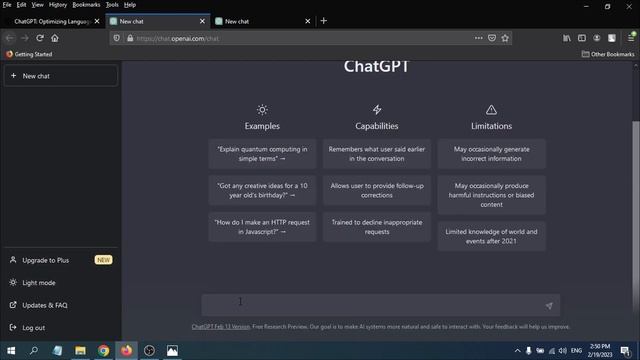Open the File menu

click(7, 5)
